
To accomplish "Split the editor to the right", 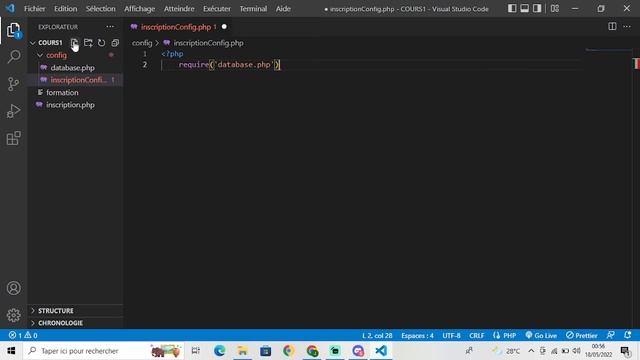I will pos(612,27).
